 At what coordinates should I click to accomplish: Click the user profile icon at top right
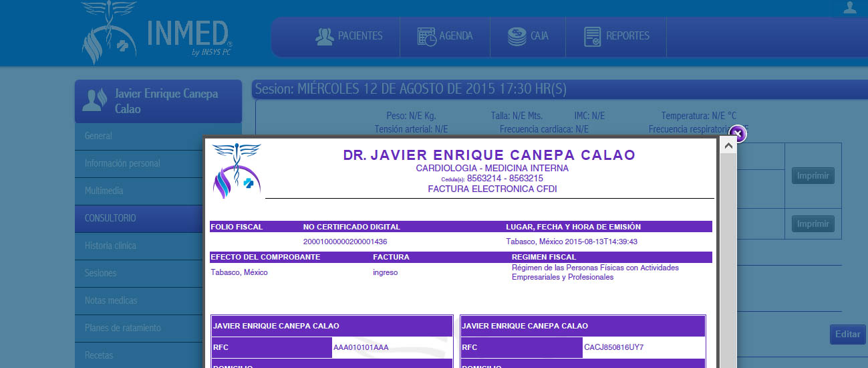click(x=850, y=7)
